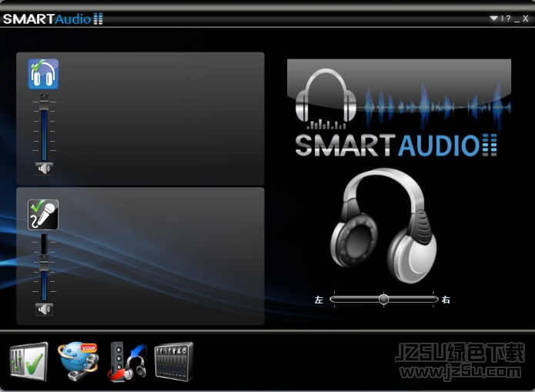Screen dimensions: 535x392
Task: Select the headphones playback device icon
Action: [43, 74]
